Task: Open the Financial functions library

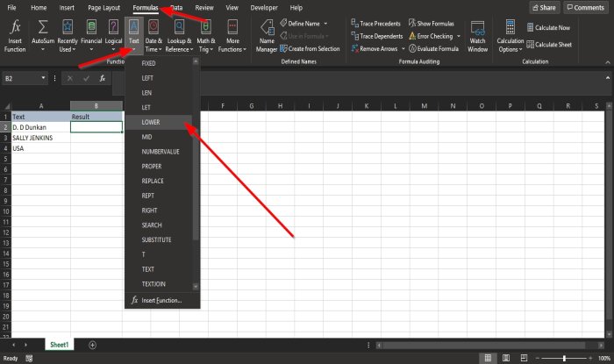Action: point(91,36)
